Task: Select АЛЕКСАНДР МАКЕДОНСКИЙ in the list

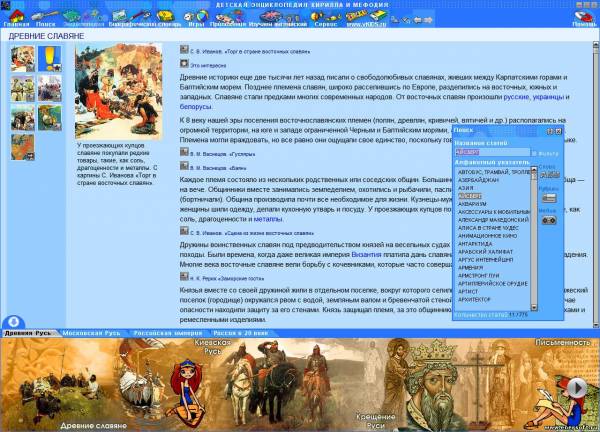Action: 493,220
